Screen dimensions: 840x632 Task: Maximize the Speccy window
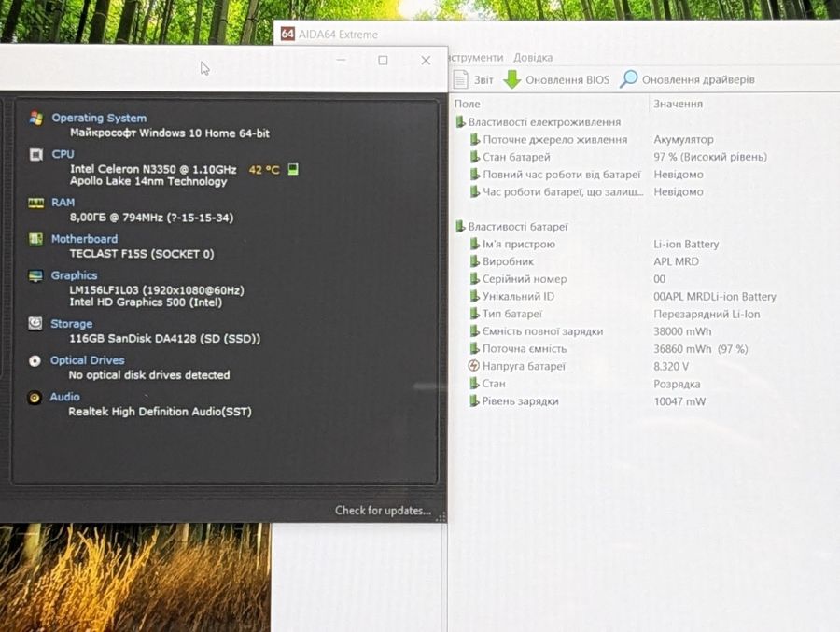point(383,61)
